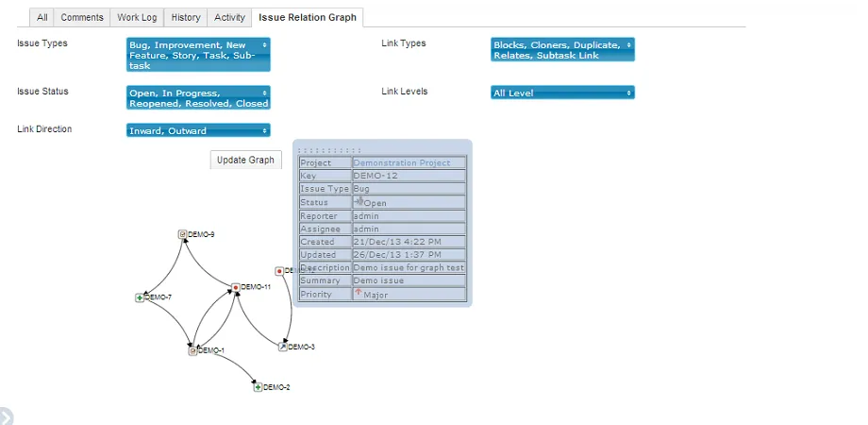Viewport: 868px width, 425px height.
Task: Click the DEMO-9 node icon in graph
Action: (x=182, y=234)
